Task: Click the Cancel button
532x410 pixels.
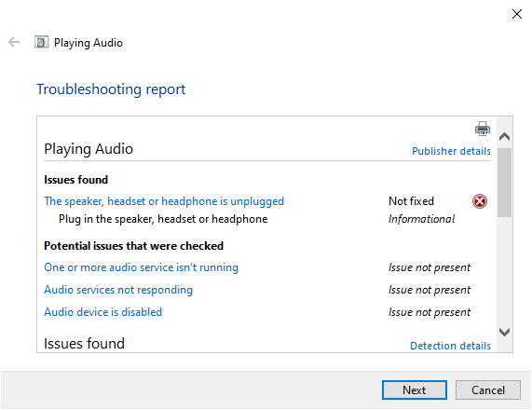Action: pyautogui.click(x=488, y=390)
